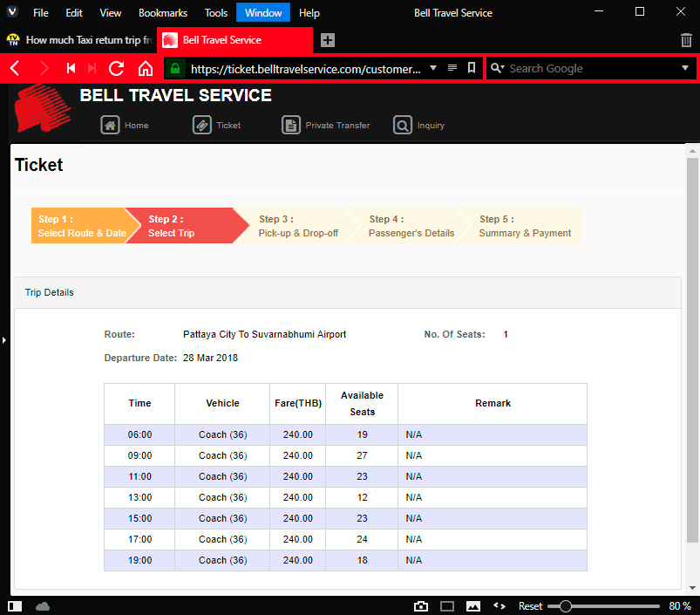
Task: Select the 17:00 trip time
Action: click(139, 539)
